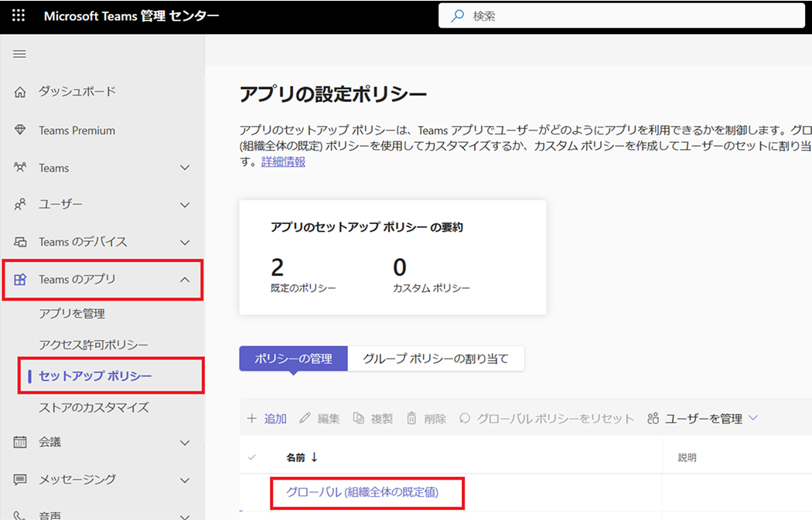Go to ダッシュボード
Screen dimensions: 812x520
(x=77, y=92)
